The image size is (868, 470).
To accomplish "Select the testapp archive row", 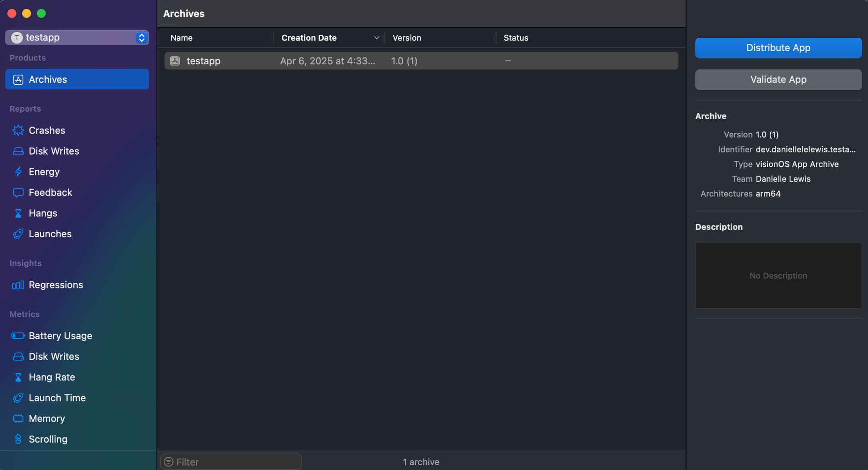I will (x=421, y=61).
